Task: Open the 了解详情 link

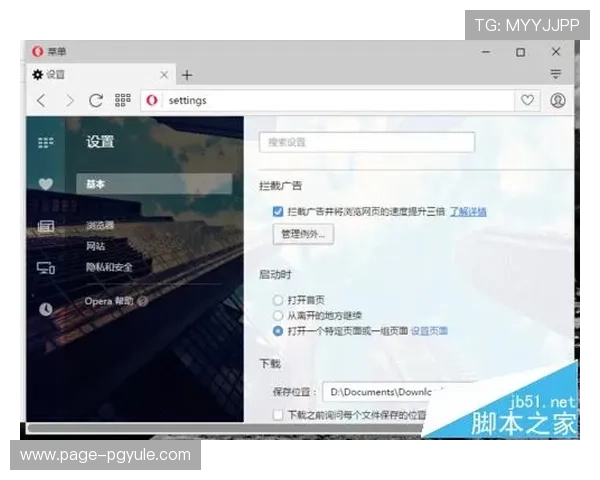Action: [468, 212]
